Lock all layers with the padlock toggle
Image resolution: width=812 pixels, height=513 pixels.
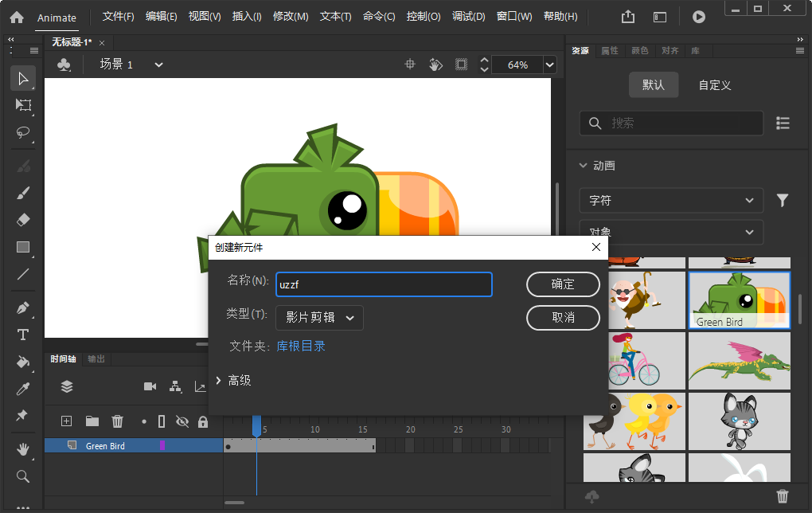click(204, 421)
